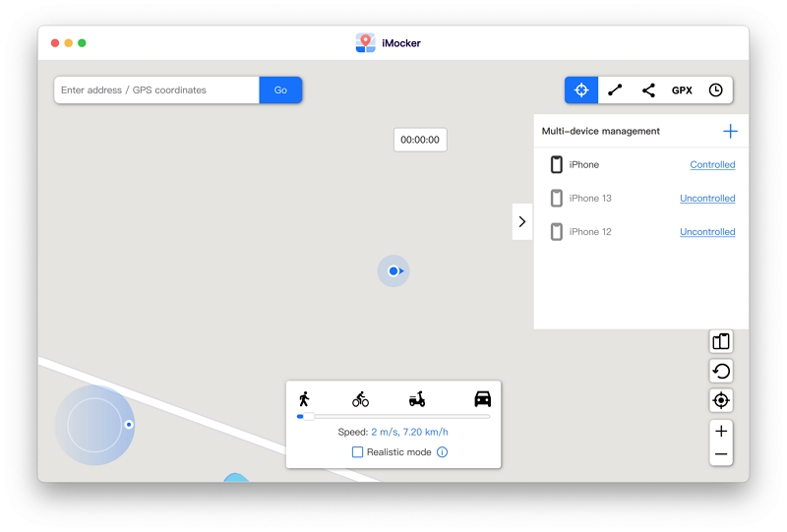Add a device with the plus icon
Image resolution: width=787 pixels, height=532 pixels.
coord(730,131)
